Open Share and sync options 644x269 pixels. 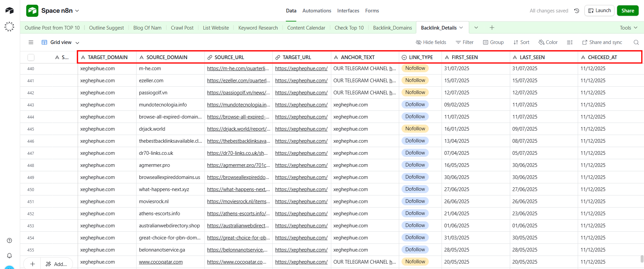602,42
